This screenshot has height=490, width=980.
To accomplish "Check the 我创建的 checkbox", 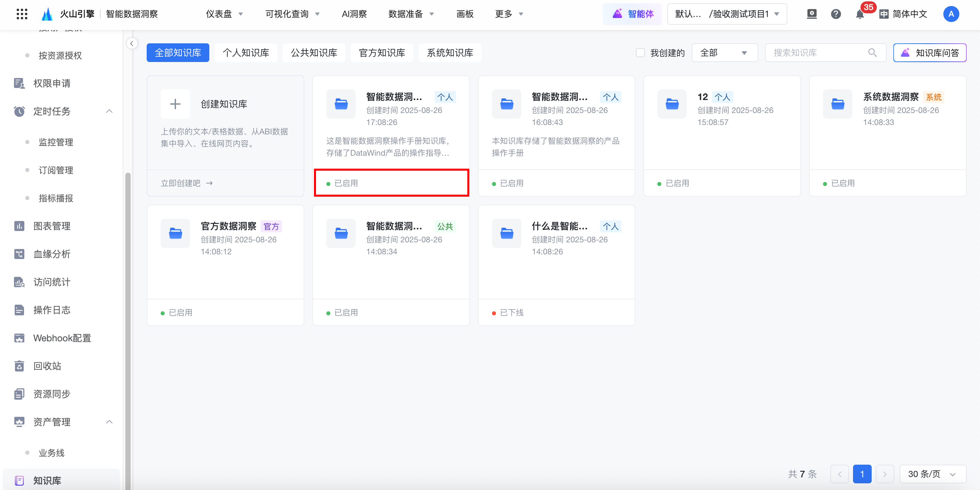I will pos(640,53).
